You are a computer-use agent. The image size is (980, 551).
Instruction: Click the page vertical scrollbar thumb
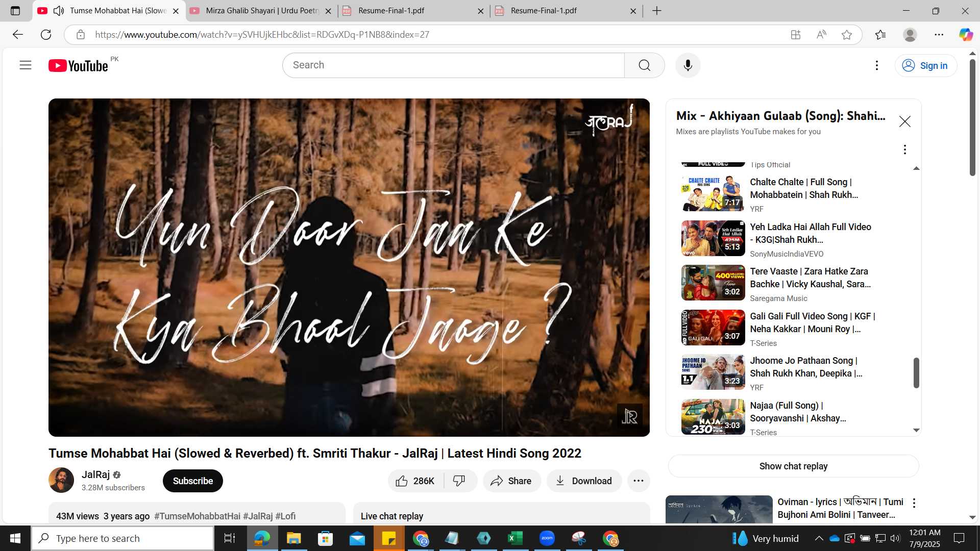(972, 117)
